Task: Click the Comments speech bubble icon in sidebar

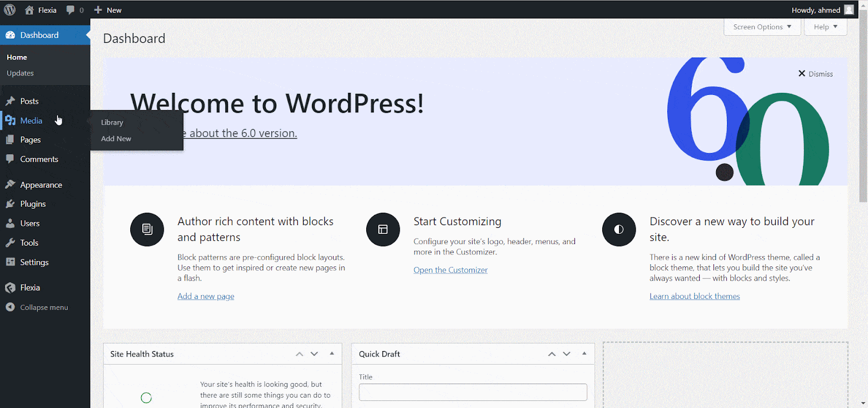Action: tap(10, 159)
